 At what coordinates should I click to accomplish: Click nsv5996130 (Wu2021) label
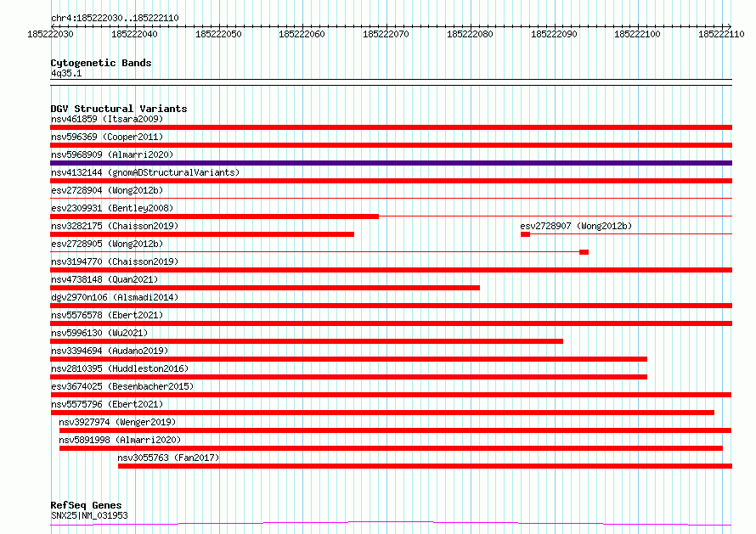pos(99,333)
